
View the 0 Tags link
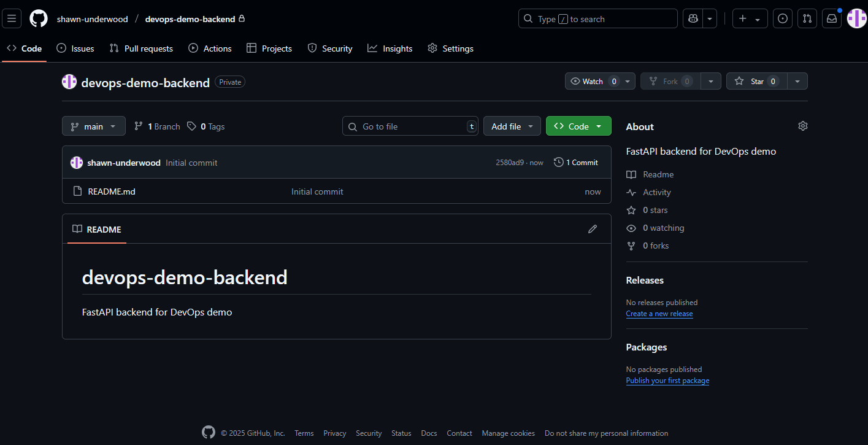coord(206,126)
